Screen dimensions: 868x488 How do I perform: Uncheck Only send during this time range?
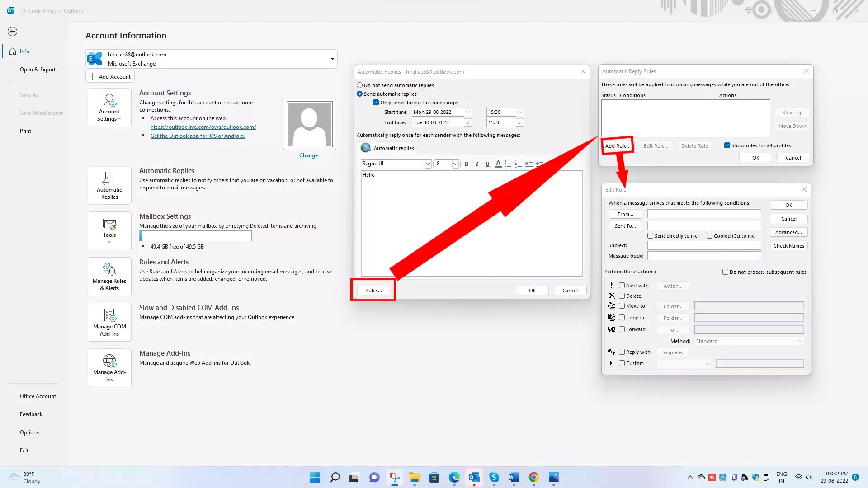pyautogui.click(x=376, y=102)
